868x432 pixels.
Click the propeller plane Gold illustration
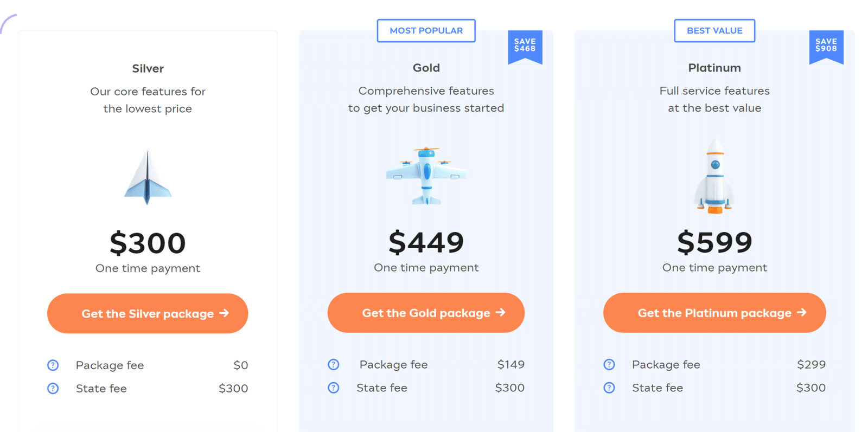426,176
